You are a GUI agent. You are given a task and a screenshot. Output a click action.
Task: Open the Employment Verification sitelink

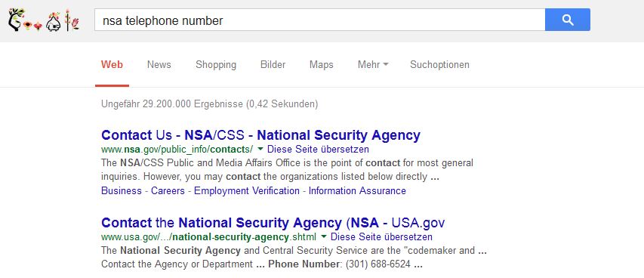[x=246, y=191]
